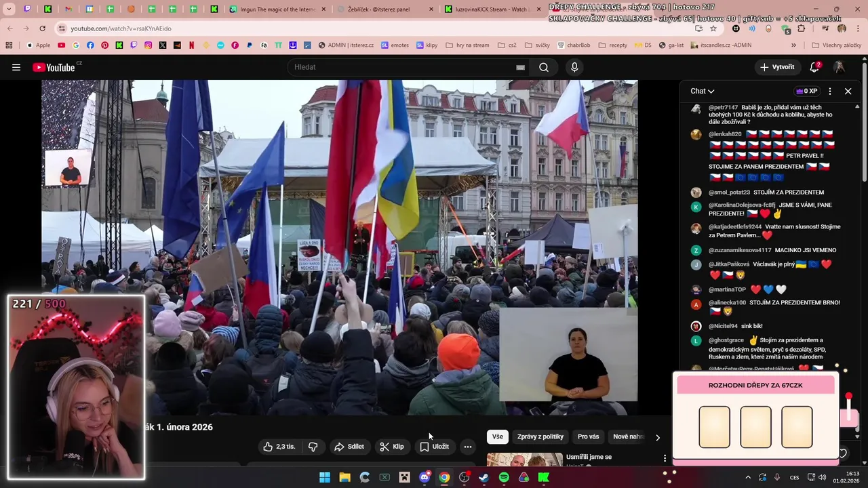Dislike the video with thumbs down
Viewport: 868px width, 488px height.
tap(313, 447)
